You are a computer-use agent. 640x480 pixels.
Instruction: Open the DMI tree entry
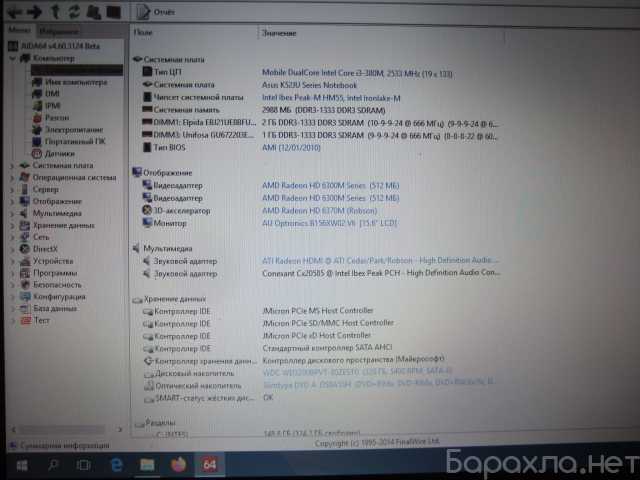pos(52,94)
